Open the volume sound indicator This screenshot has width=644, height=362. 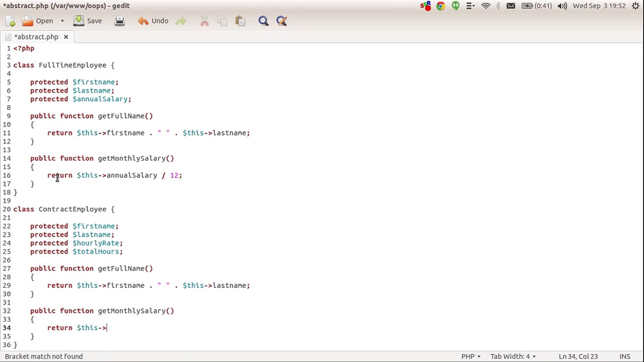[562, 6]
